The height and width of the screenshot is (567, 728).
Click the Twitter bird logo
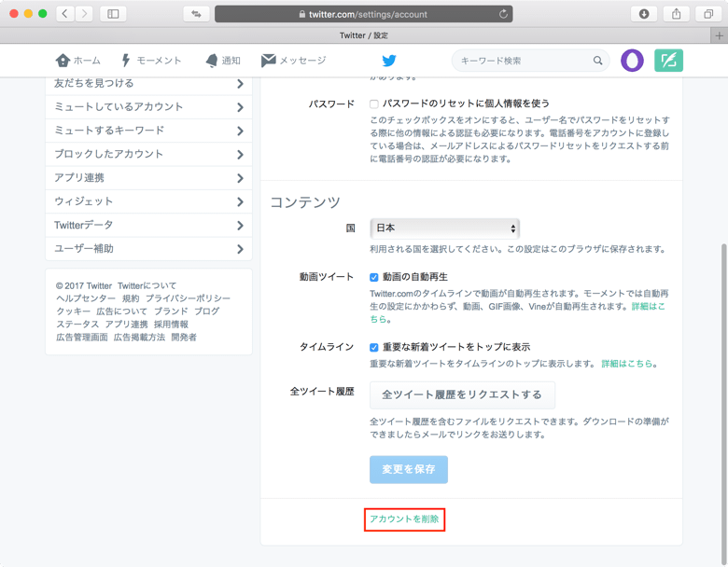[389, 61]
